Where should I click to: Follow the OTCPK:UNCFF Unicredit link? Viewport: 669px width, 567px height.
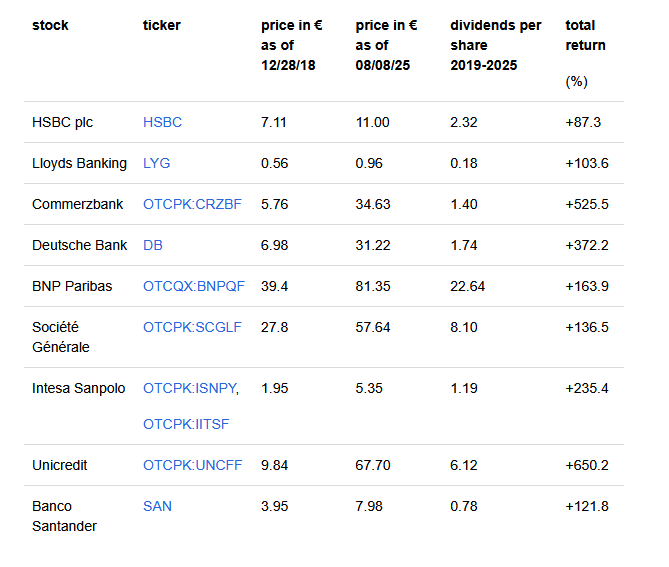(x=192, y=465)
